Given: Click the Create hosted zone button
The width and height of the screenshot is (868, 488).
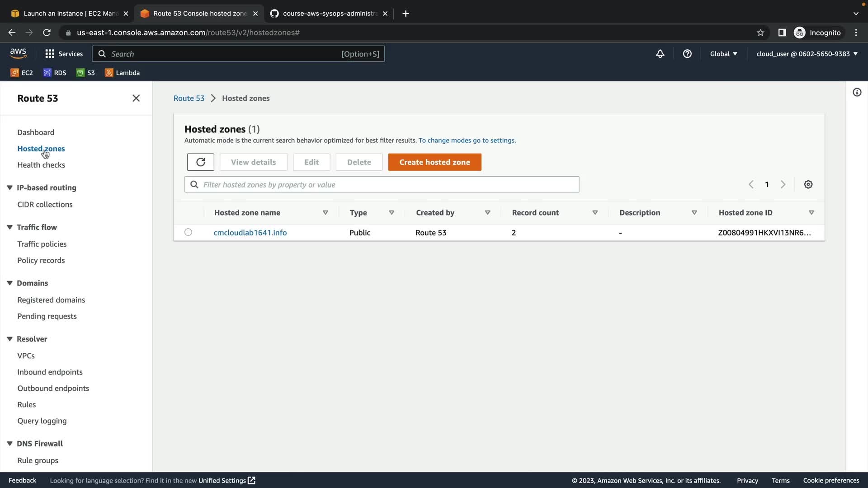Looking at the screenshot, I should click(x=434, y=162).
